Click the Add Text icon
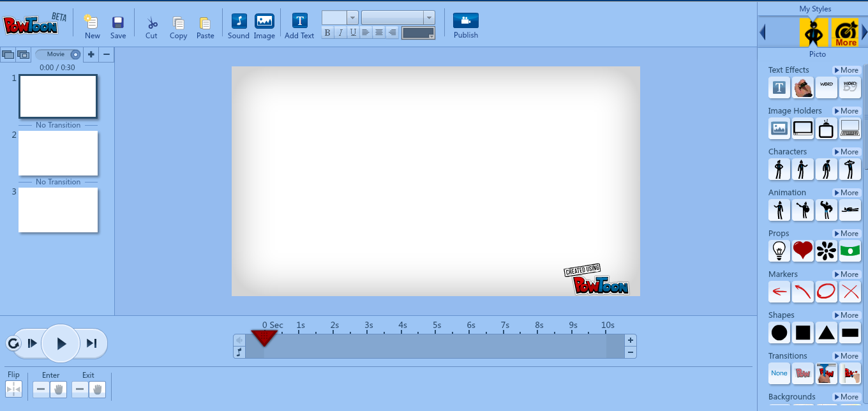This screenshot has width=868, height=411. (299, 20)
